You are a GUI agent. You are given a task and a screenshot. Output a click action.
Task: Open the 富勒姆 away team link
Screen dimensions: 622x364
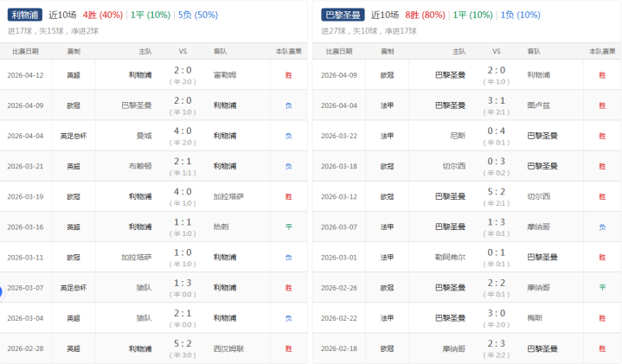point(225,75)
